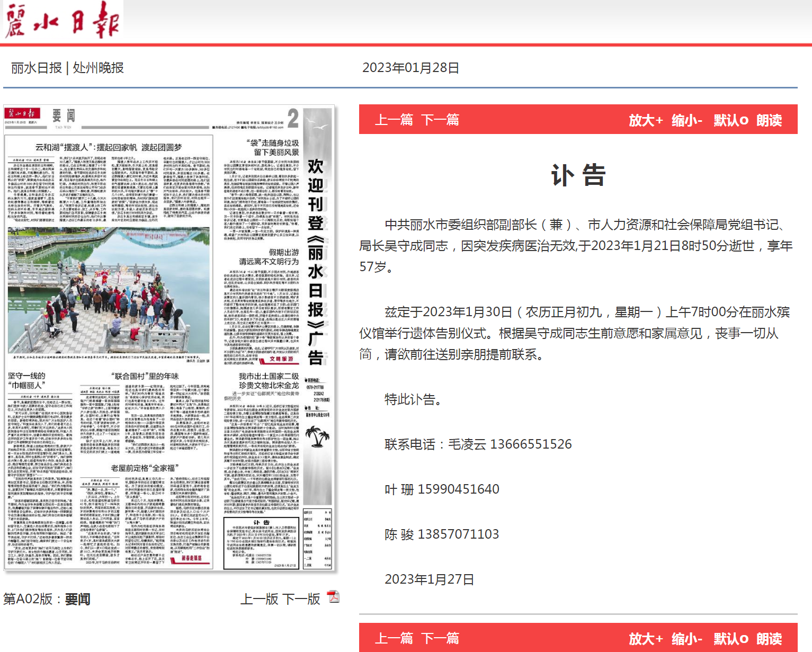
Task: Open 上一版 previous newspaper page
Action: click(x=260, y=598)
